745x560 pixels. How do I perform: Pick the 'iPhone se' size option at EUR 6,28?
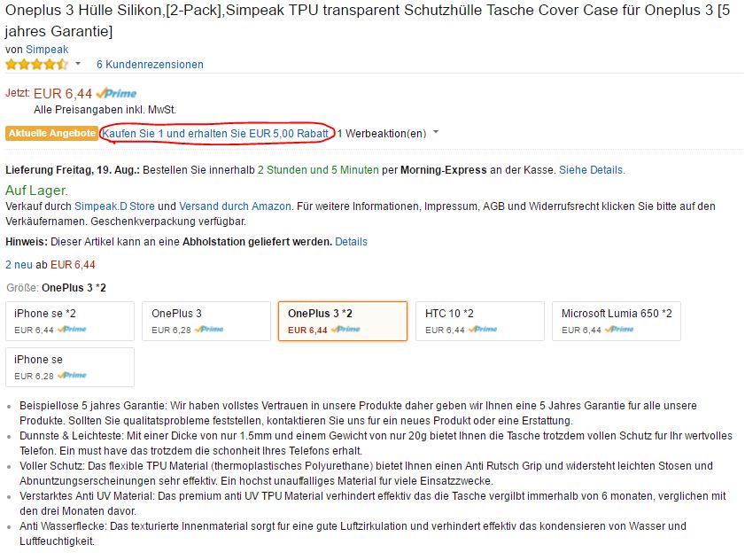coord(70,367)
